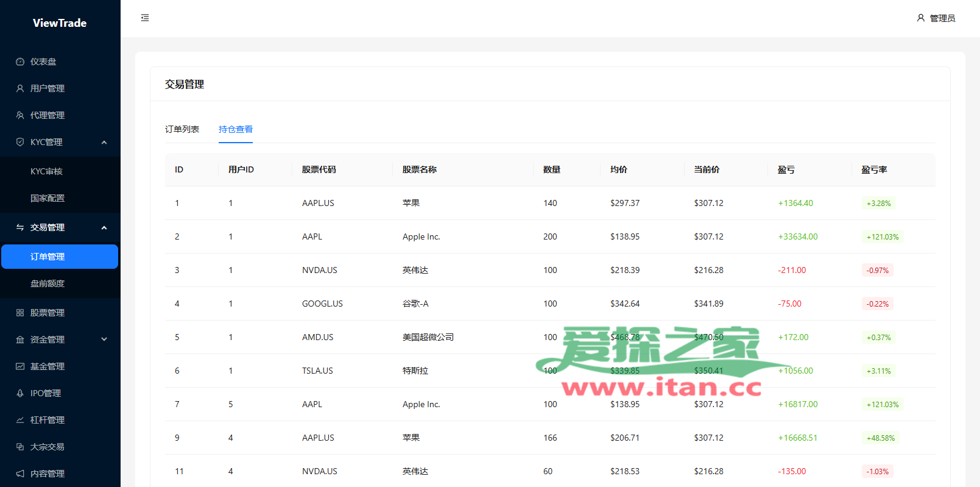Click the +33634.00 profit value
This screenshot has height=487, width=980.
click(x=798, y=236)
